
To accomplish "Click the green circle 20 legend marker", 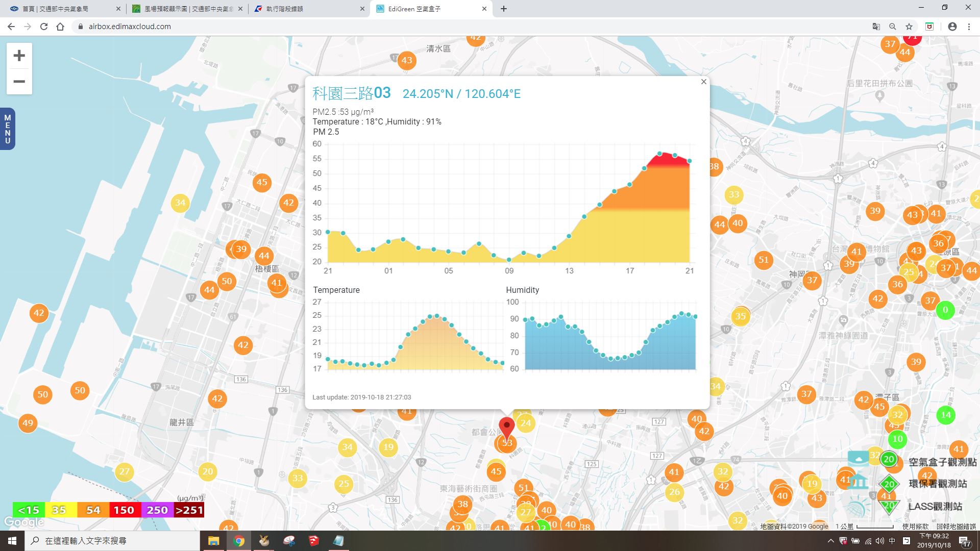I will [889, 459].
